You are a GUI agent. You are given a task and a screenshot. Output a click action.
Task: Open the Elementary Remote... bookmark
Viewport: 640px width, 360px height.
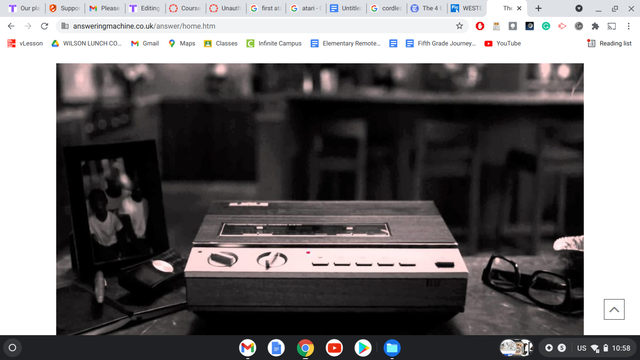tap(345, 43)
